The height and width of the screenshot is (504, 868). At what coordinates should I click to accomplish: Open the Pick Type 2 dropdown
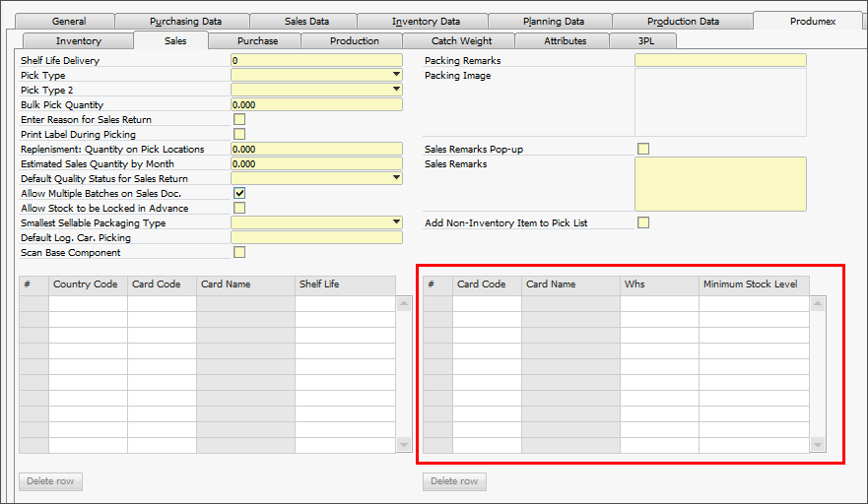click(396, 90)
